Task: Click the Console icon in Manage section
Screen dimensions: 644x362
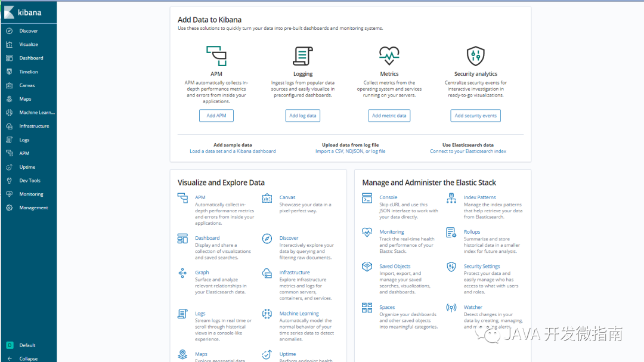Action: click(367, 198)
